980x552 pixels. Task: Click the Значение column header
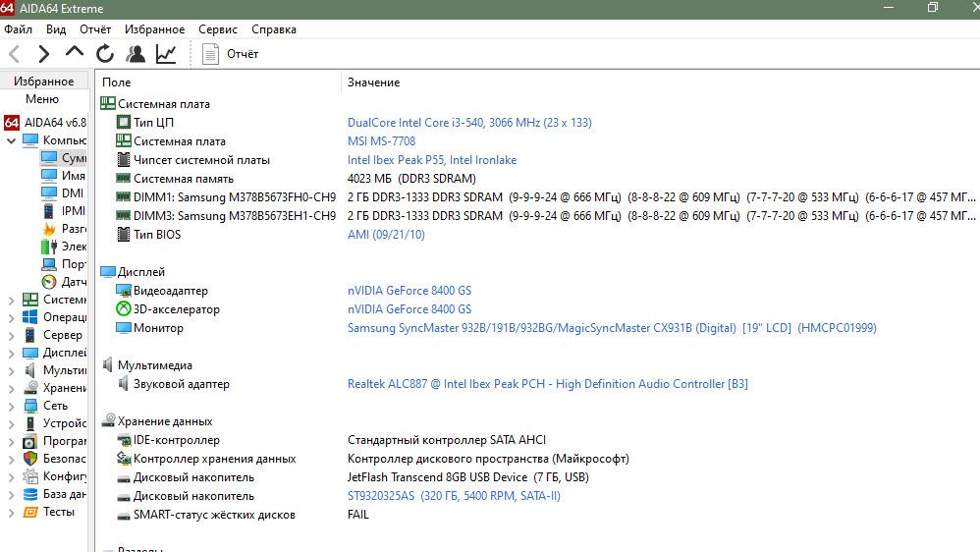(x=661, y=83)
